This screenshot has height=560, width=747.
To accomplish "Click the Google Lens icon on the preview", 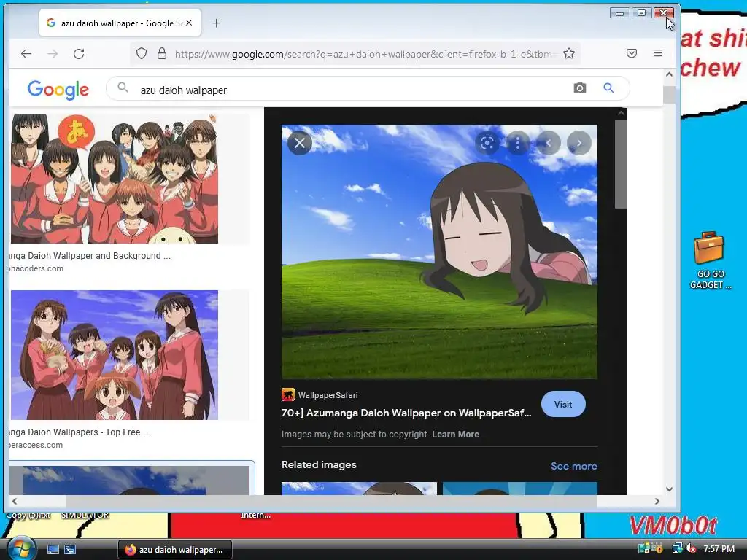I will pos(487,143).
